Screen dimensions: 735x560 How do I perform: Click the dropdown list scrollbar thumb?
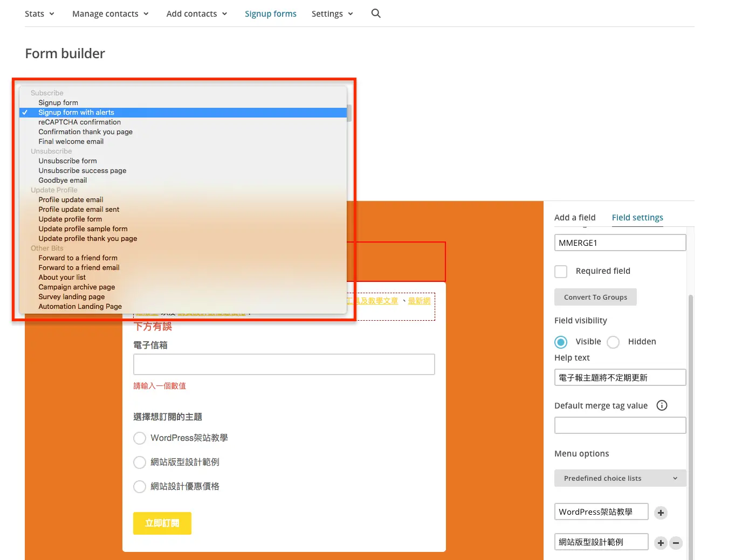coord(349,113)
